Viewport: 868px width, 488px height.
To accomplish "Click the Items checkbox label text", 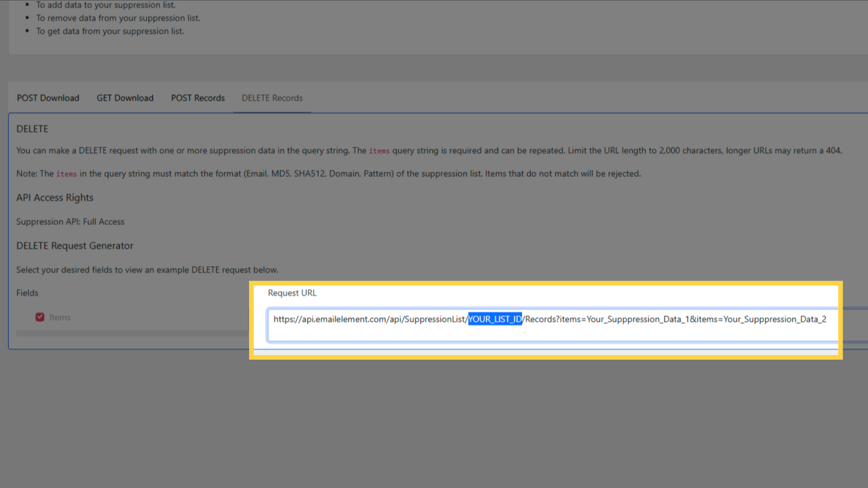I will click(60, 317).
